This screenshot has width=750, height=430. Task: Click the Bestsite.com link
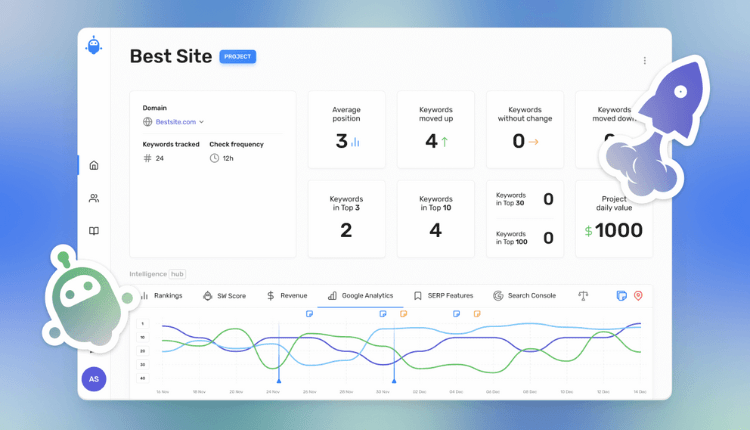point(176,122)
